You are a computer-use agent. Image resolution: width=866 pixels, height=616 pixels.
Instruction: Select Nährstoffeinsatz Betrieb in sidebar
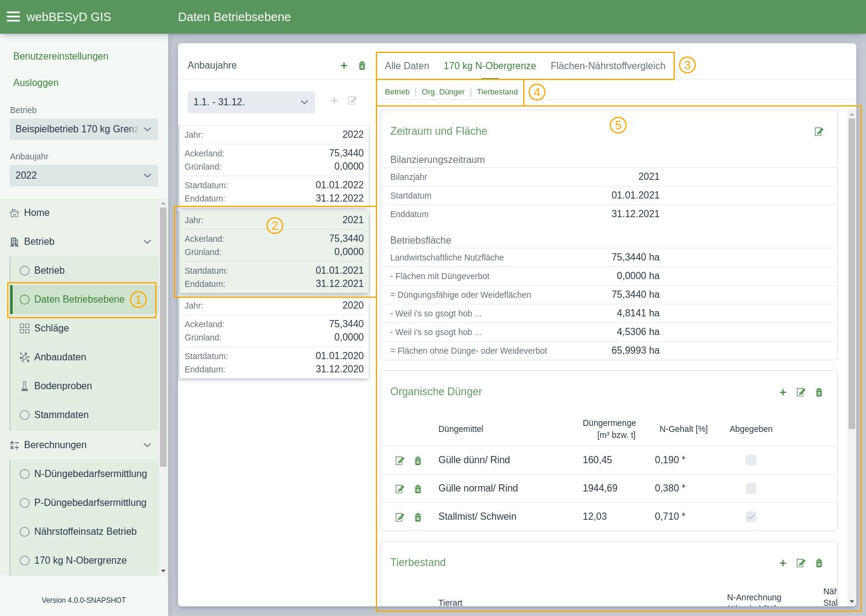pos(85,532)
